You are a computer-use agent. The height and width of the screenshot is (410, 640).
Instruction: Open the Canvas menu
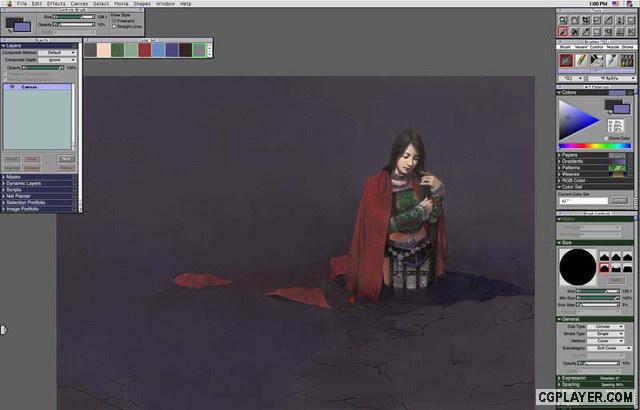coord(79,3)
